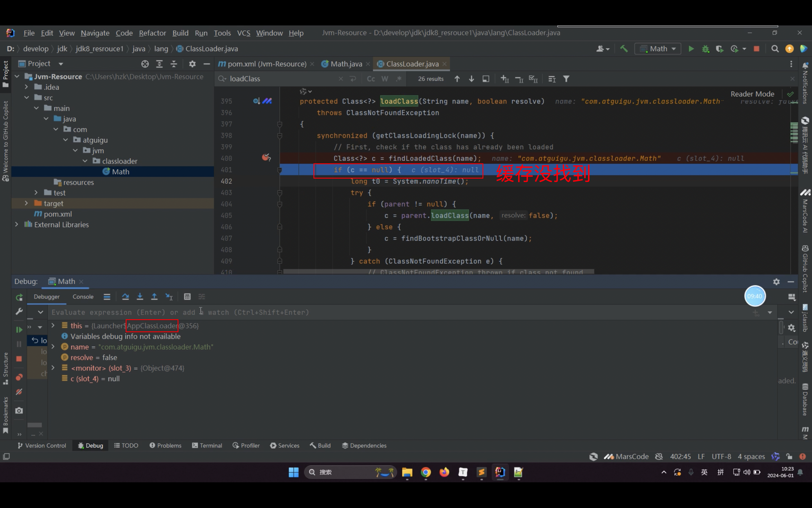Image resolution: width=812 pixels, height=508 pixels.
Task: Click the Build hammer icon in toolbar
Action: (x=624, y=49)
